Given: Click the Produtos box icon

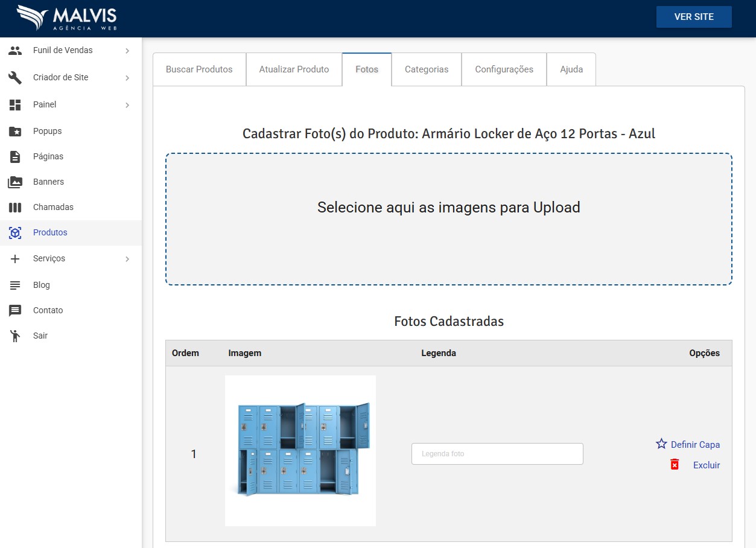Looking at the screenshot, I should coord(15,232).
